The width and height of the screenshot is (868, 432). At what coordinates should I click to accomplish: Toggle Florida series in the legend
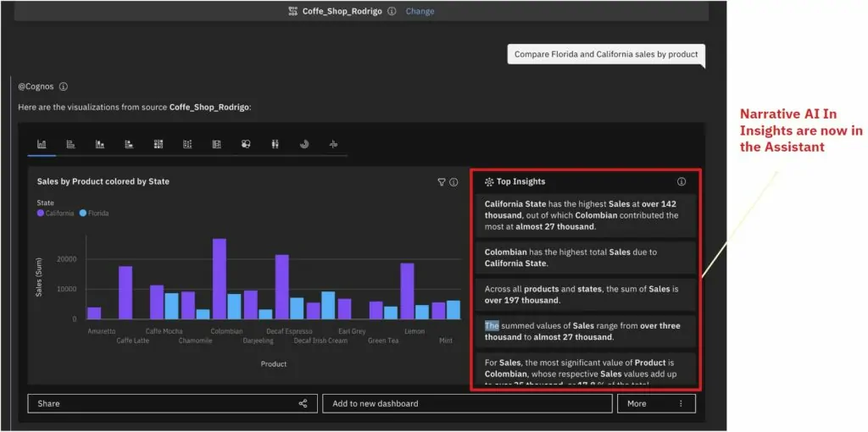[94, 213]
